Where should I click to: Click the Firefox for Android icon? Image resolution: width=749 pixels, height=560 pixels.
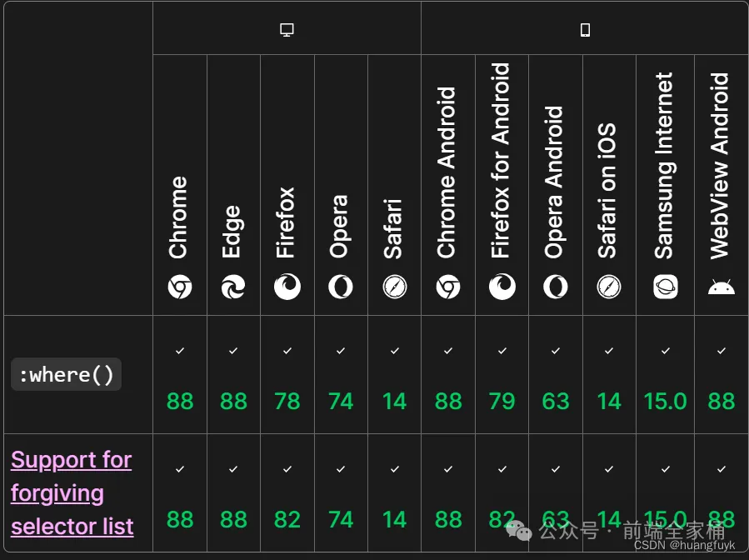pyautogui.click(x=502, y=287)
